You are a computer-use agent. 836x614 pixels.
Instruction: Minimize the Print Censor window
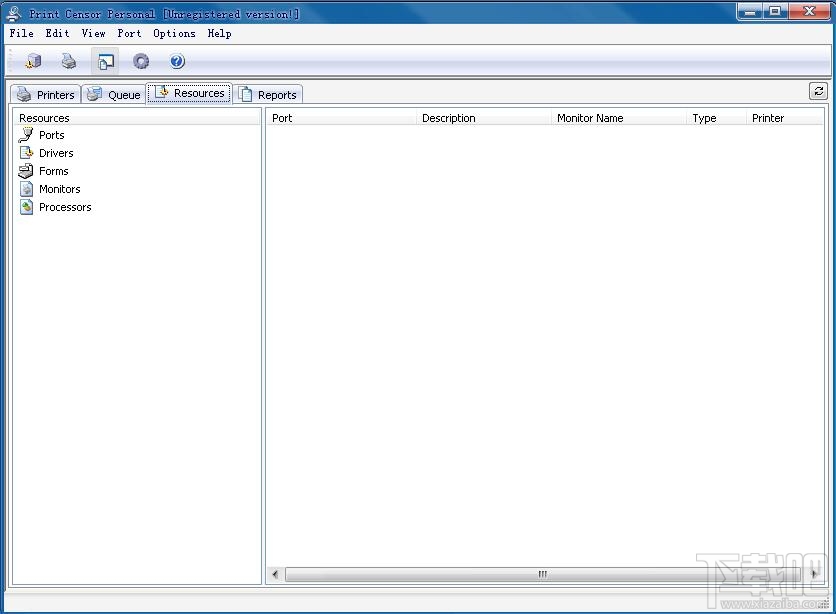pos(750,11)
